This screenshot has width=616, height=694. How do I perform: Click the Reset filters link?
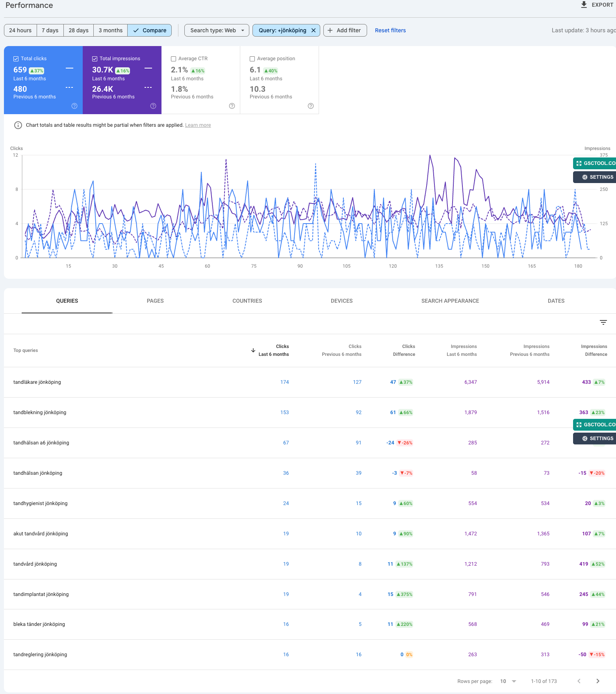390,30
